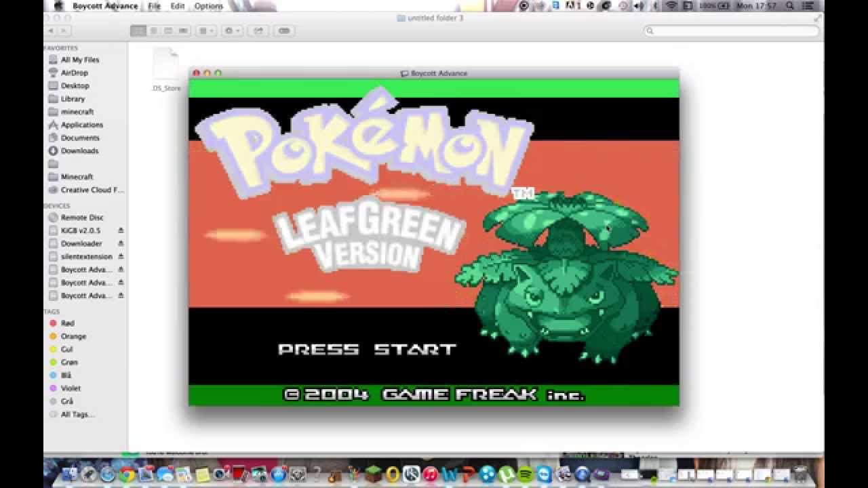The height and width of the screenshot is (488, 868).
Task: Open iTunes from the Dock
Action: click(430, 474)
